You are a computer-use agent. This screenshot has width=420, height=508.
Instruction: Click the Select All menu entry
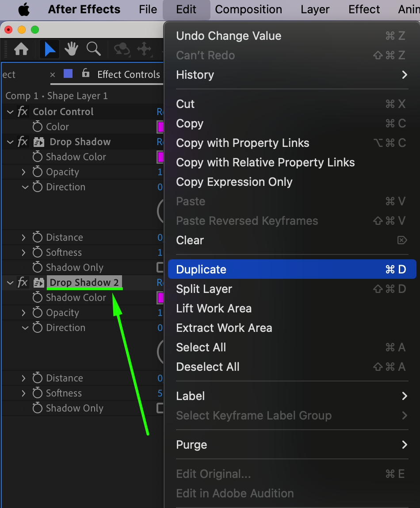(x=201, y=347)
